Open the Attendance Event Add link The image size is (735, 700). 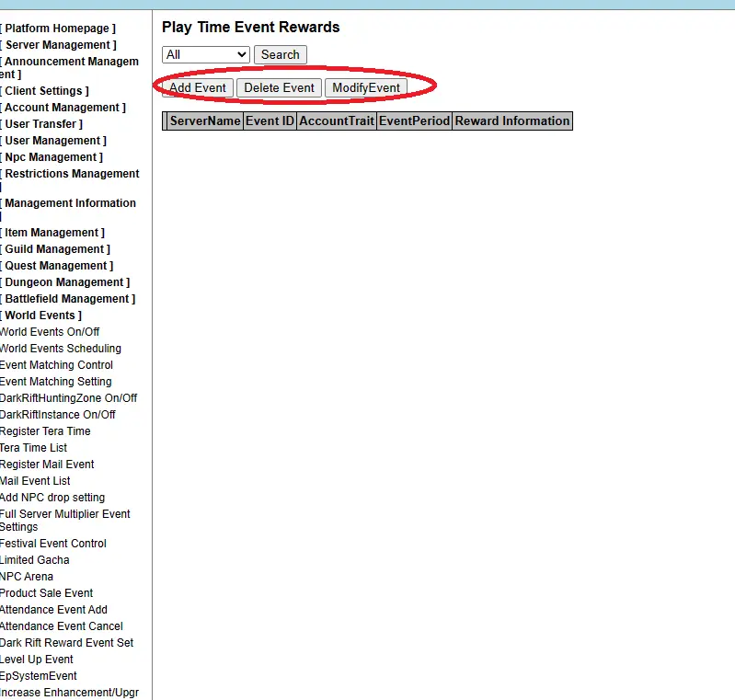[53, 610]
